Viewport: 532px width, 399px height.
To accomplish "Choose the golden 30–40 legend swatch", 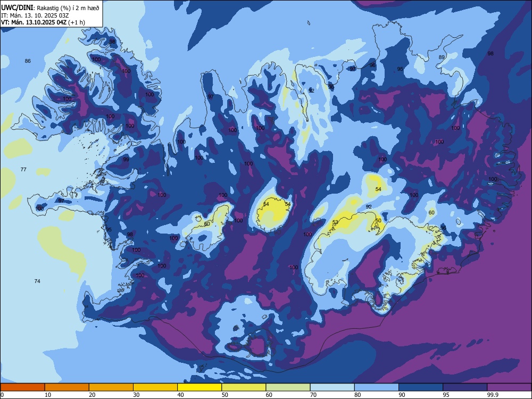I will click(155, 387).
